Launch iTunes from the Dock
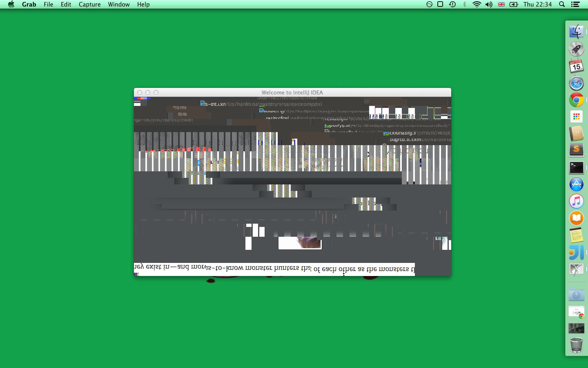 pyautogui.click(x=576, y=201)
